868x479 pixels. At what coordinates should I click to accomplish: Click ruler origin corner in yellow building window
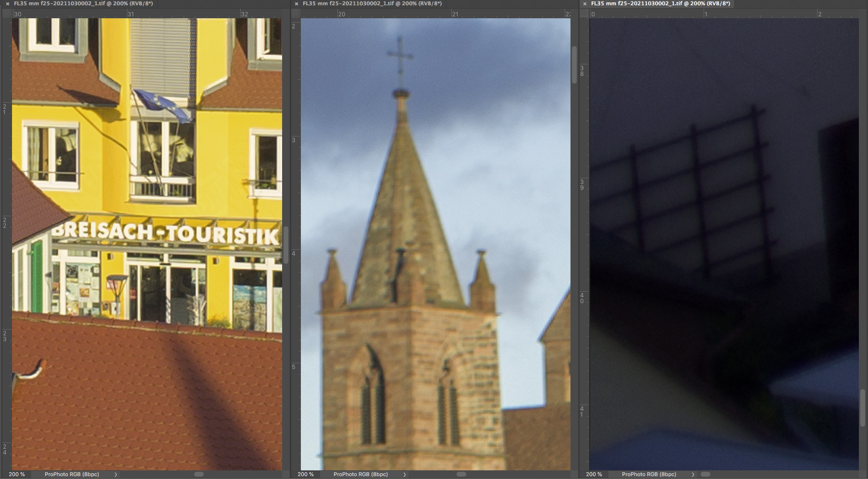[x=6, y=14]
